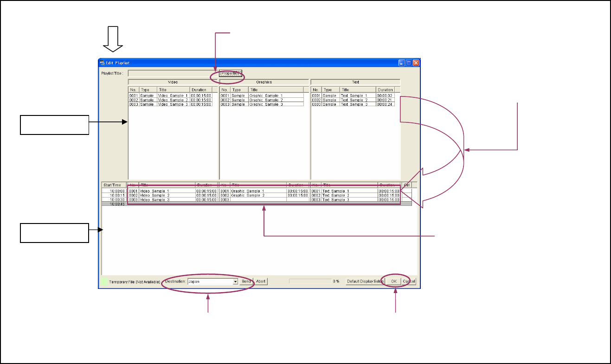Click the No. header in the Text source list
The image size is (611, 364).
point(316,89)
